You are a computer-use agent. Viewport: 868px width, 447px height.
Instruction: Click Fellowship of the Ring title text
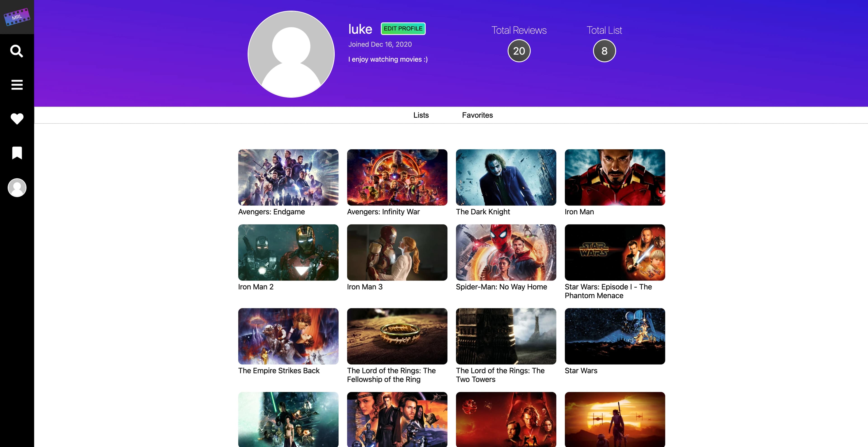pyautogui.click(x=391, y=375)
